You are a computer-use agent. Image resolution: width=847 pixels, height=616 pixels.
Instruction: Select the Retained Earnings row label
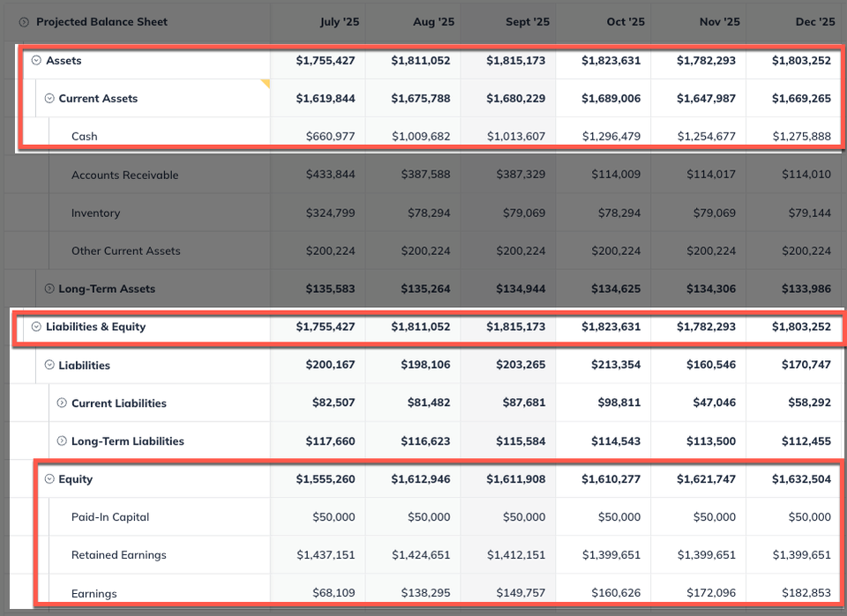(x=119, y=555)
